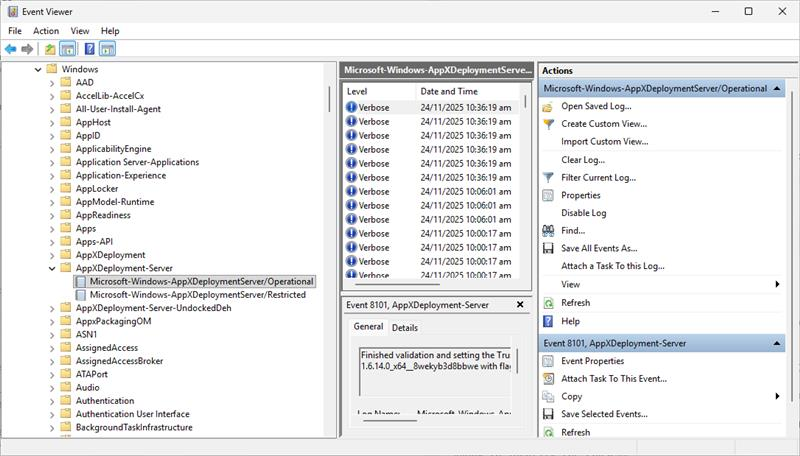This screenshot has width=800, height=456.
Task: Click the Save Selected Events disk icon
Action: tap(548, 414)
